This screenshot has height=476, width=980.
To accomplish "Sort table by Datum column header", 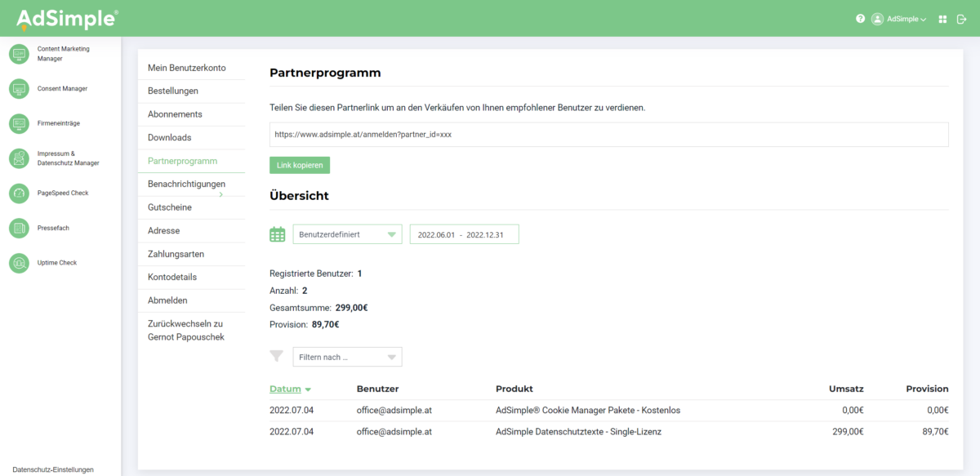I will coord(286,389).
